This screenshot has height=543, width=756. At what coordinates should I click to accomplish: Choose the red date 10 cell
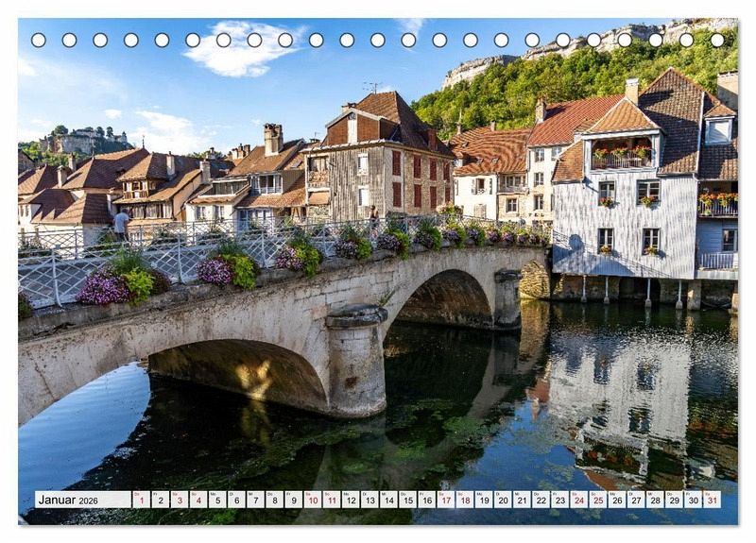click(x=313, y=500)
